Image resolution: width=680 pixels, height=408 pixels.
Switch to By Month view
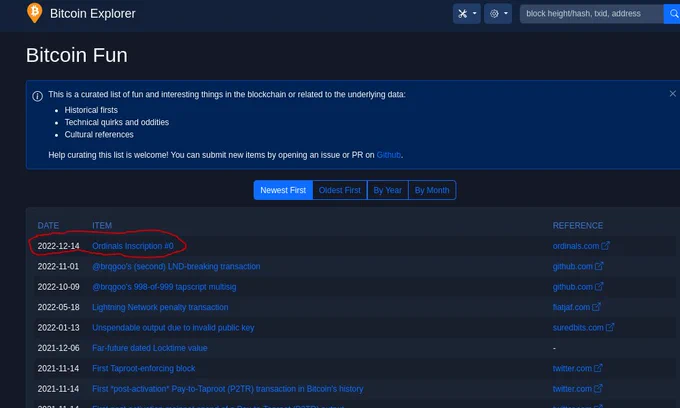[432, 190]
